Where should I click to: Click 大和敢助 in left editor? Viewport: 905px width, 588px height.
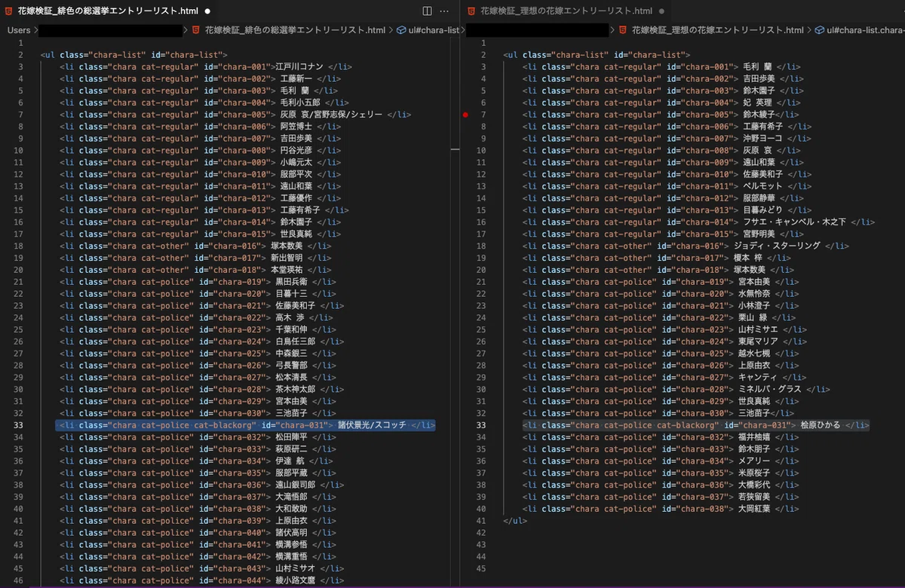[x=291, y=509]
